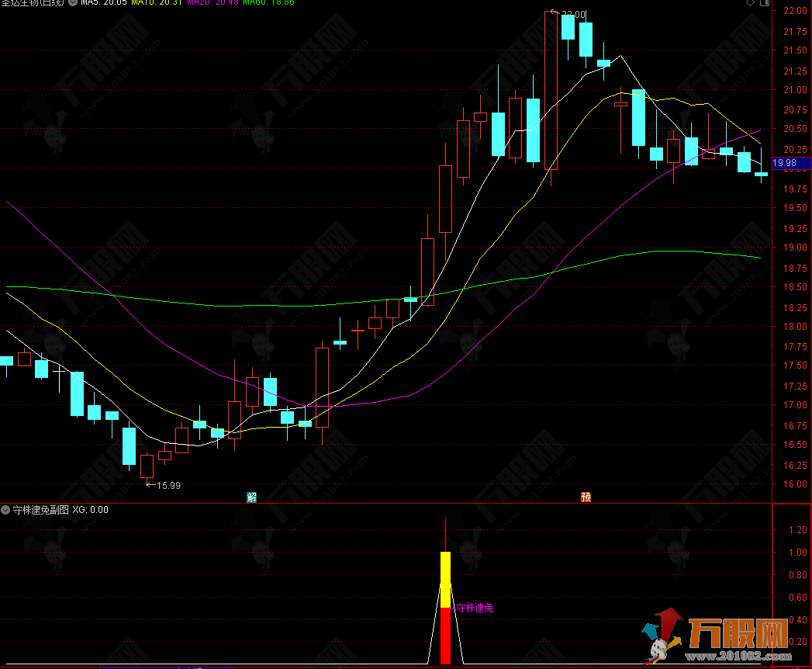Click the red signal bar in sub-chart
The image size is (812, 669).
445,635
